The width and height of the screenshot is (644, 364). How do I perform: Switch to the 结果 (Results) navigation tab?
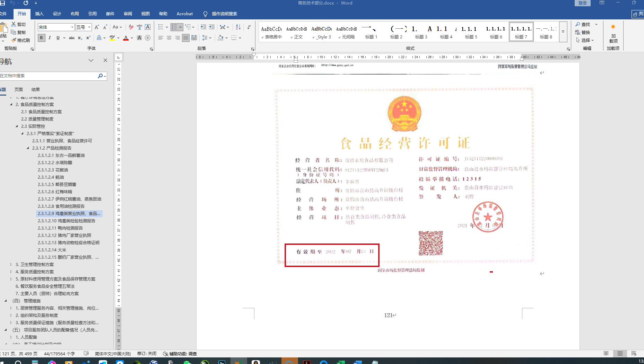[x=36, y=89]
